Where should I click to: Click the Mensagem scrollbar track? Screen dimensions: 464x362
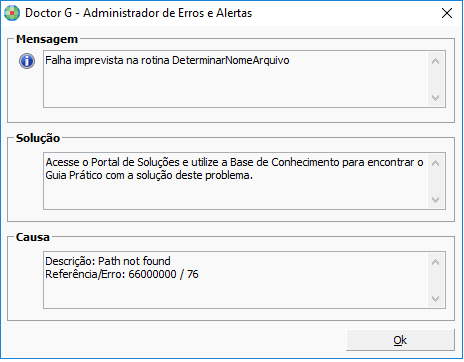pos(436,79)
